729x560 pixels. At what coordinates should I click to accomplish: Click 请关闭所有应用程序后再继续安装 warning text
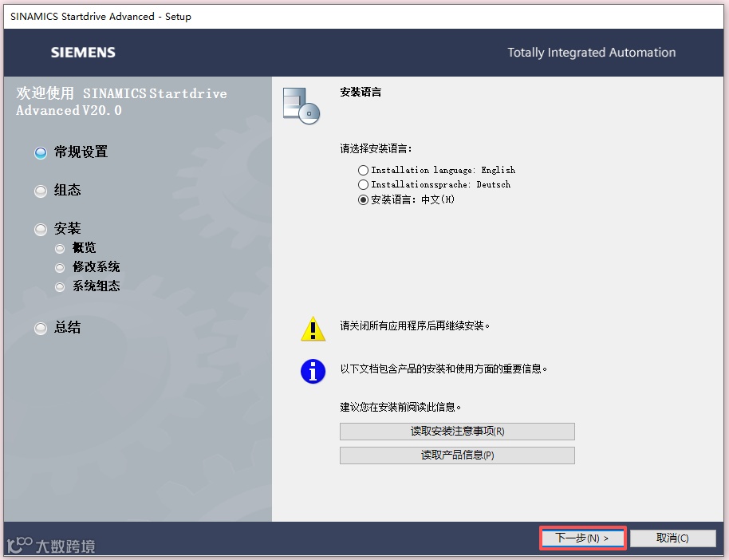tap(415, 326)
